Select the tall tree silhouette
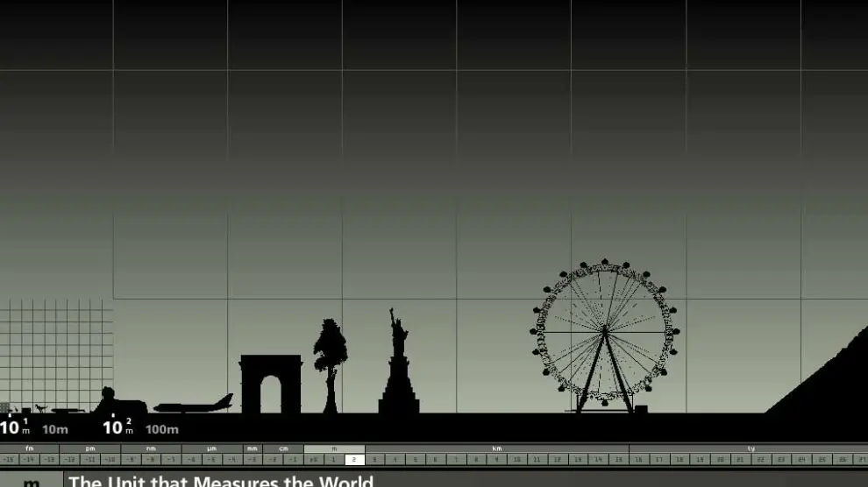The width and height of the screenshot is (868, 487). point(331,359)
